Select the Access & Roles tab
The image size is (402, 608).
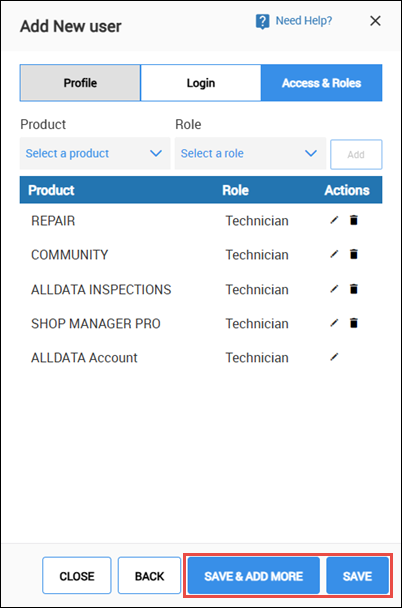pos(321,83)
